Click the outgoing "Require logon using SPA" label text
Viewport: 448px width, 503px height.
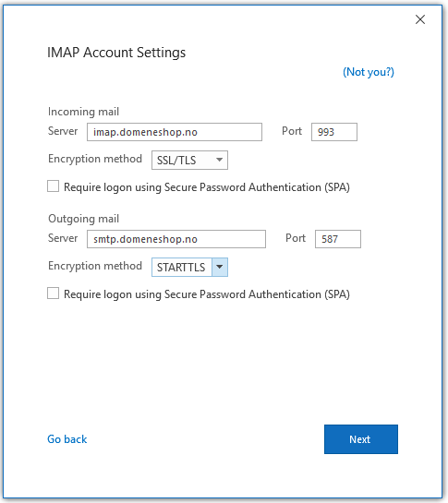(207, 294)
